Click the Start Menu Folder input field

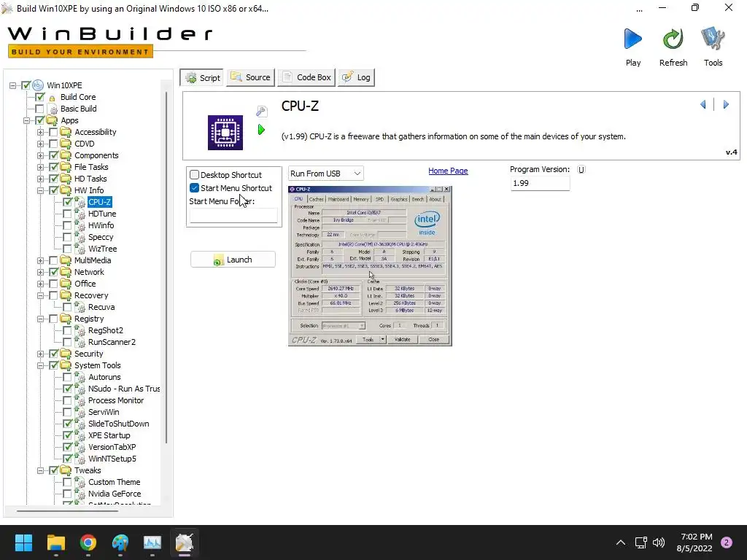click(x=233, y=215)
